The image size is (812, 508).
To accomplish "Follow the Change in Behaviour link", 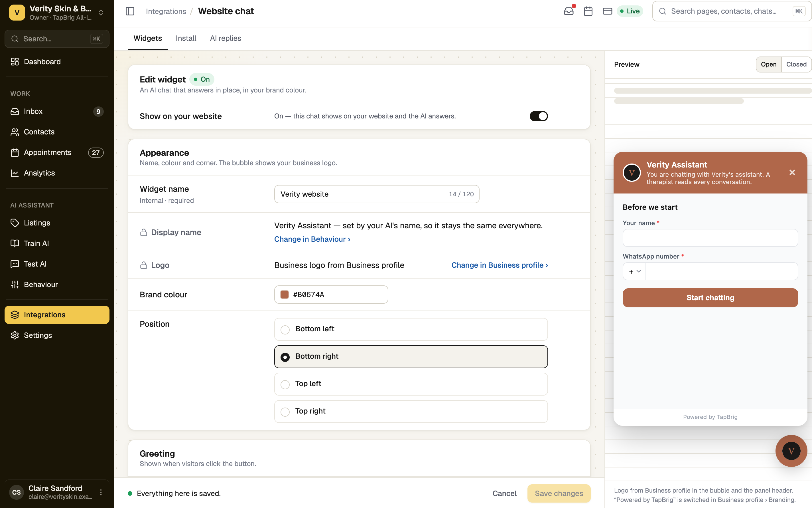I will point(312,239).
